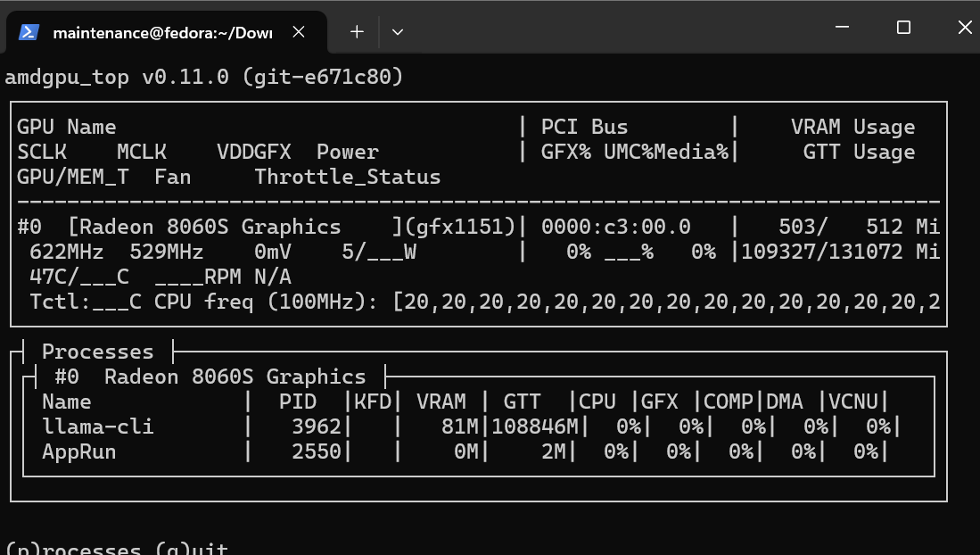Viewport: 980px width, 555px height.
Task: Click the 'PCI Bus' header
Action: [x=584, y=127]
